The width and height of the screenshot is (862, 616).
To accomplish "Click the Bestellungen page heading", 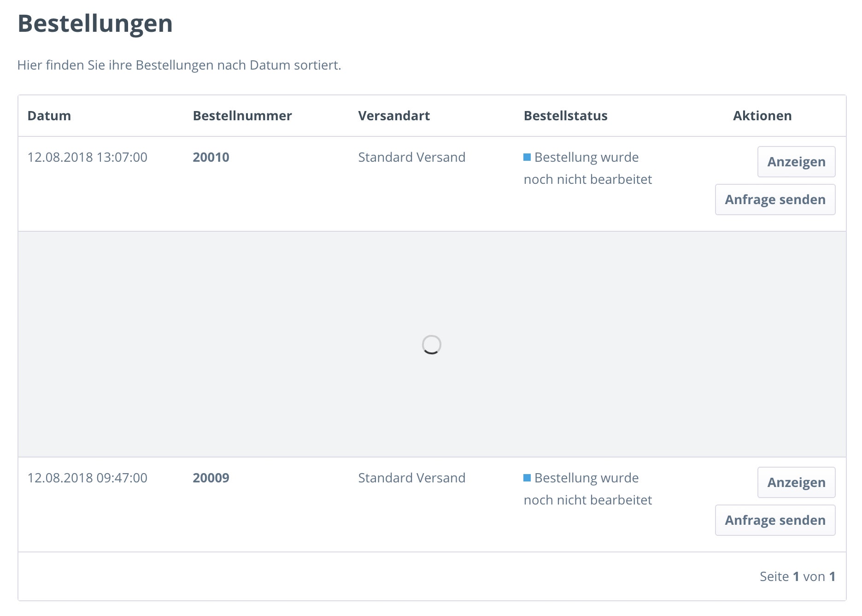I will coord(95,23).
